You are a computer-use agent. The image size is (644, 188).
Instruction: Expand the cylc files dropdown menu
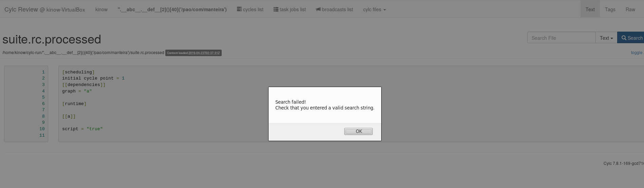point(374,10)
